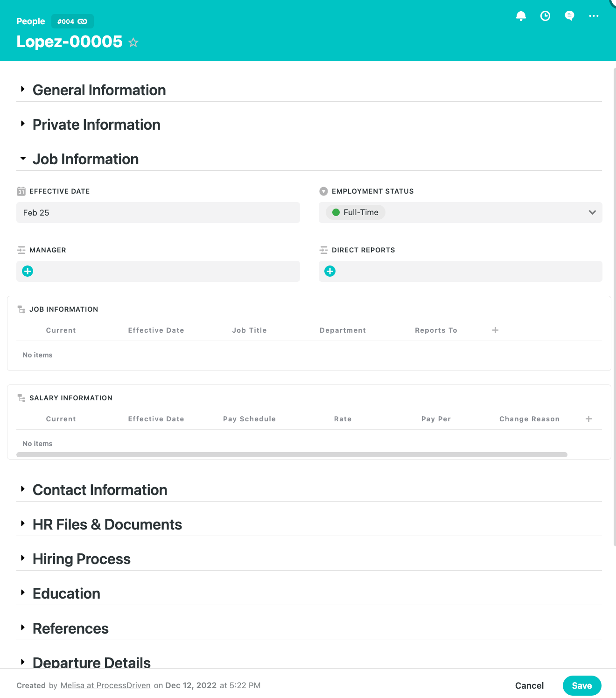Add a column in Salary Information table
The width and height of the screenshot is (616, 698).
(x=589, y=419)
